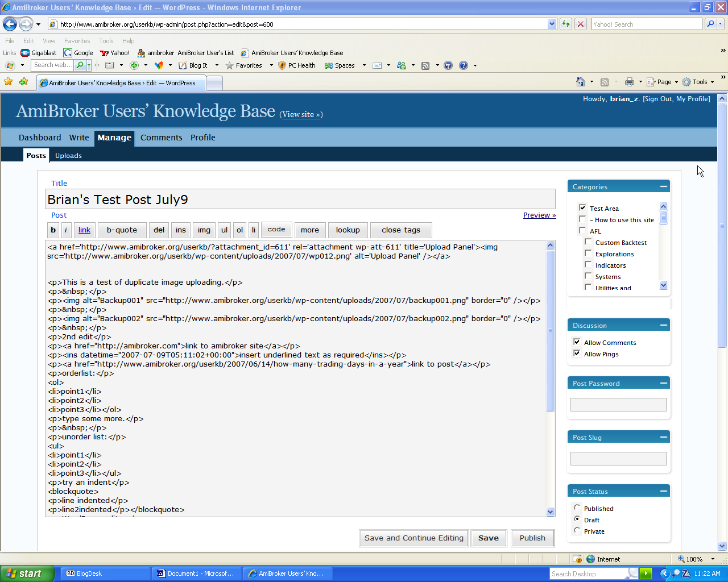Viewport: 728px width, 582px height.
Task: Open Favorites Center star icon
Action: 9,82
